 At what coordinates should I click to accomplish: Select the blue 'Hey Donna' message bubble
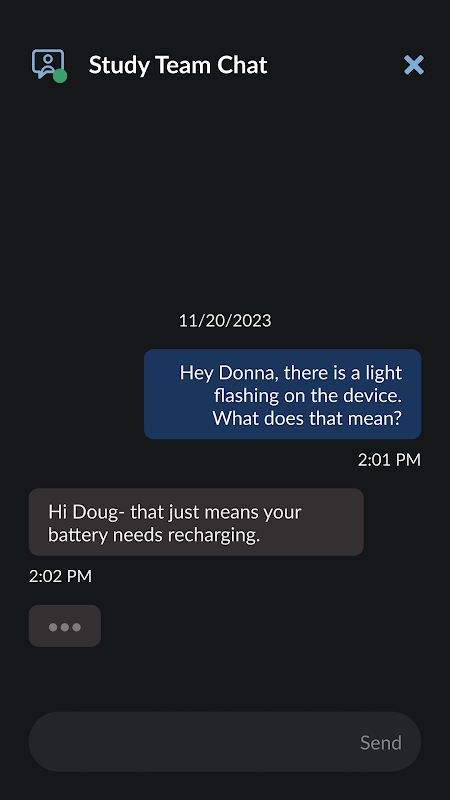(x=283, y=394)
